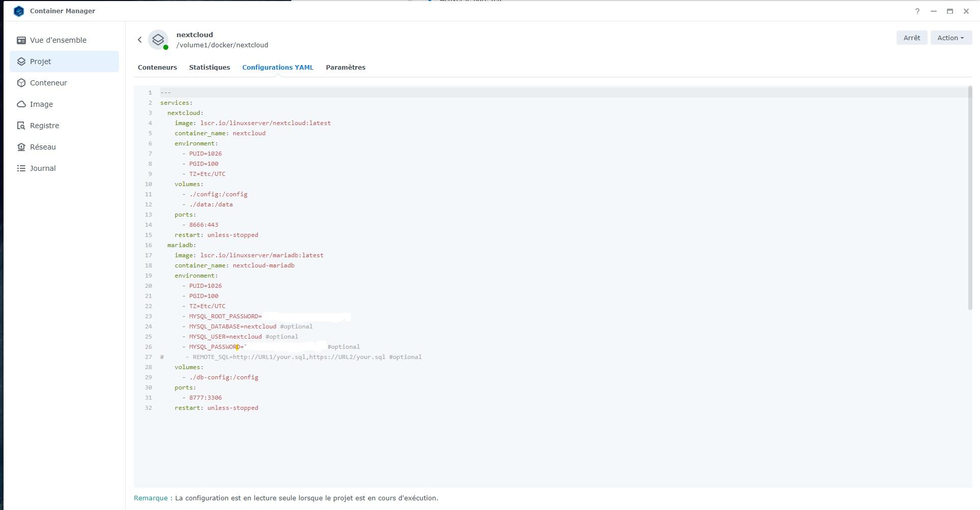The height and width of the screenshot is (510, 980).
Task: Click the Réseau house network icon
Action: (x=21, y=147)
